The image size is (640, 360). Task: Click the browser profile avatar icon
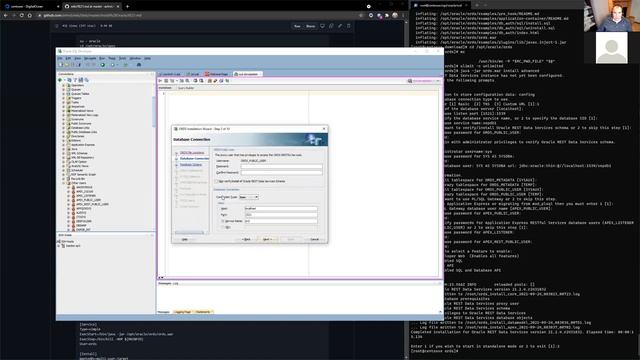395,15
